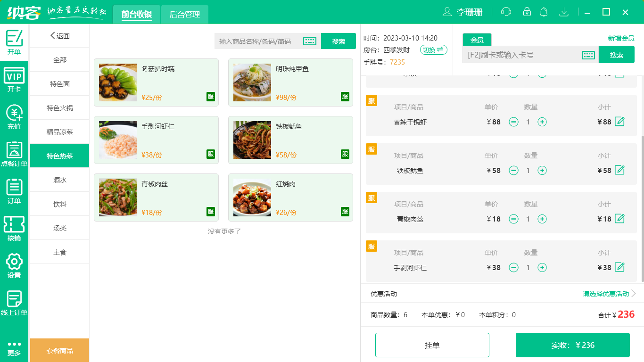Select the 特色热菜 category

tap(60, 156)
